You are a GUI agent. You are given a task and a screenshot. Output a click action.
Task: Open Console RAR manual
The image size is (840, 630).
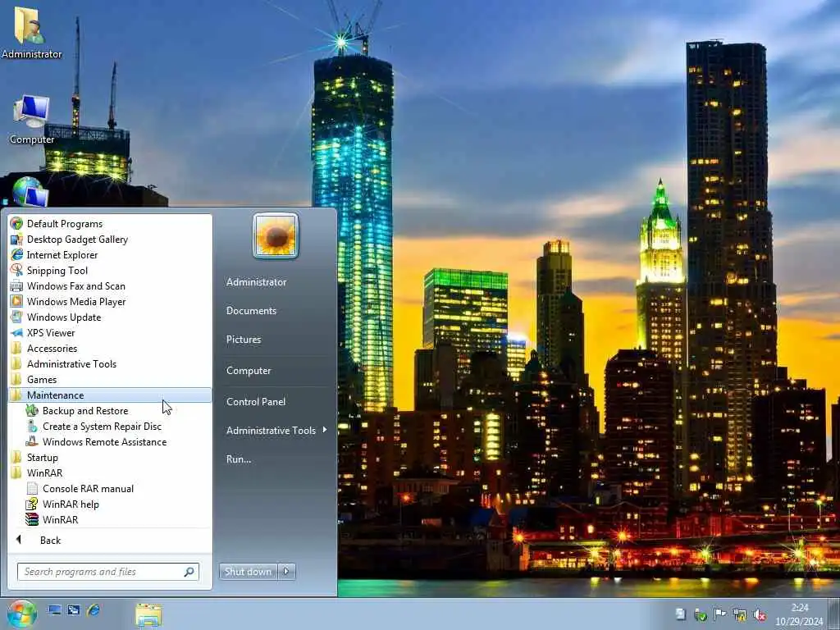click(x=88, y=489)
